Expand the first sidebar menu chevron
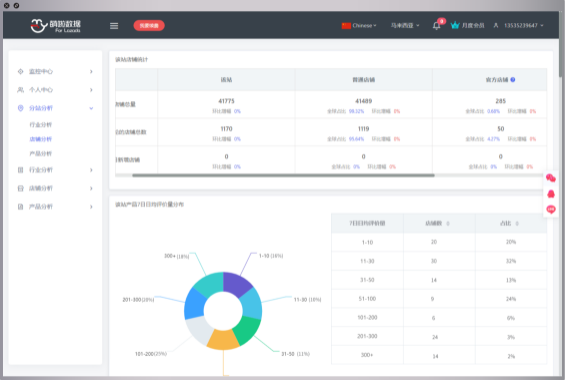The image size is (565, 380). pos(91,71)
